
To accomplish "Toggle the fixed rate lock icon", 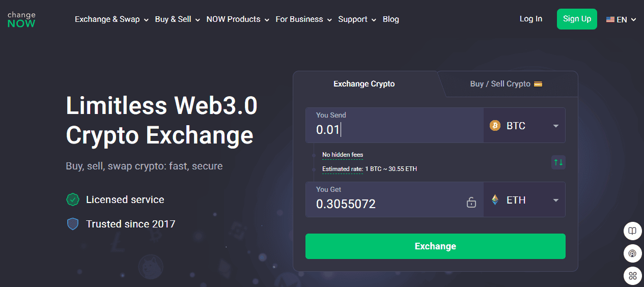I will (x=471, y=203).
